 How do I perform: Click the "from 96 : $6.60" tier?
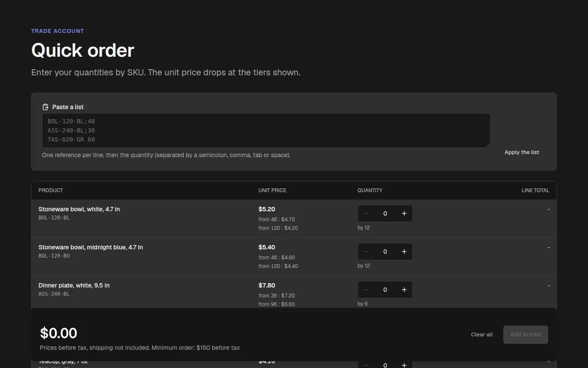click(277, 304)
